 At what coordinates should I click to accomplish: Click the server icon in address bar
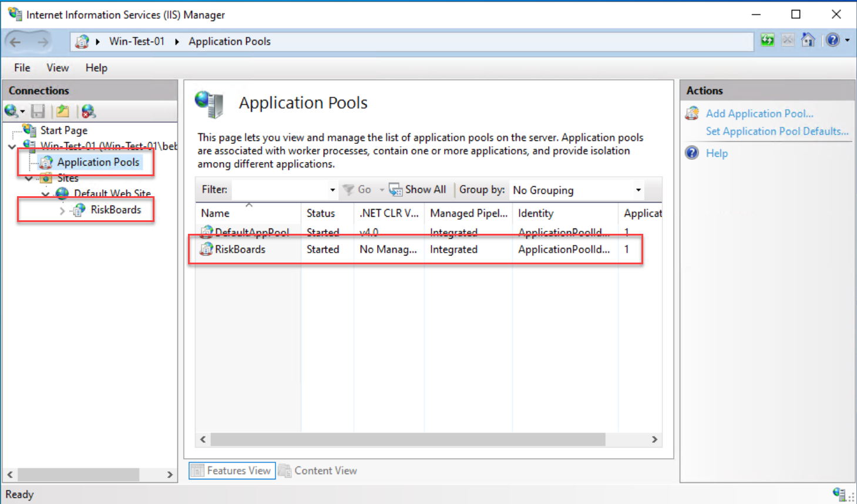click(82, 42)
